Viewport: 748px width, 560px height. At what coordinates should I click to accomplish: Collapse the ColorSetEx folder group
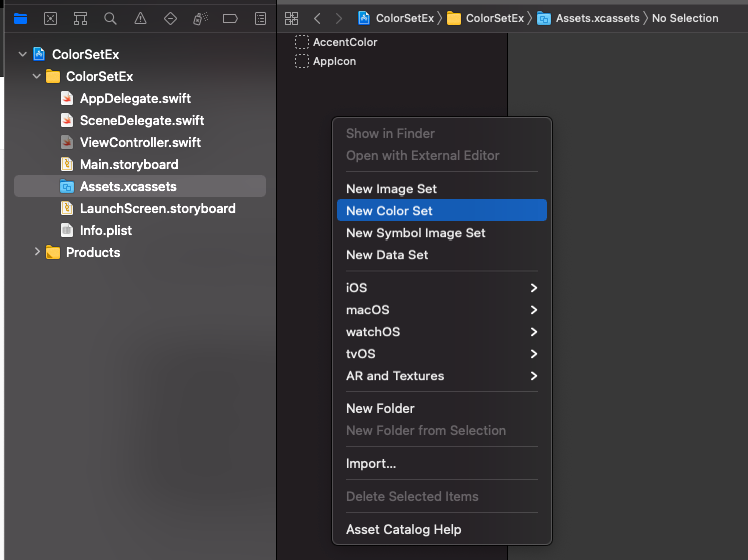pos(37,76)
